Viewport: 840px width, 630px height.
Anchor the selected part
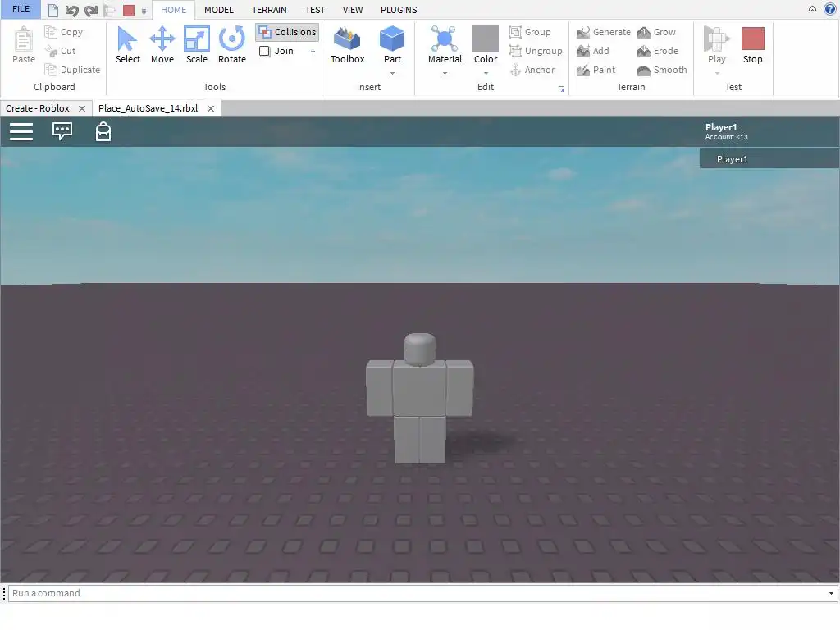point(532,70)
